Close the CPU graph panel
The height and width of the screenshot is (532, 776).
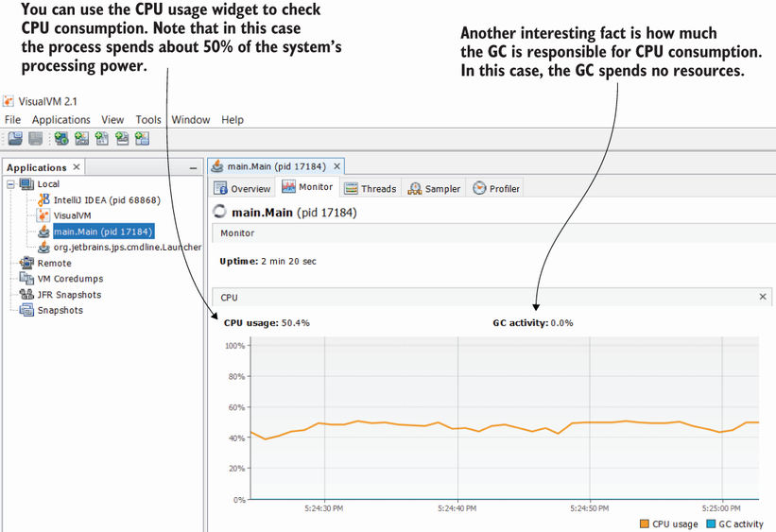pyautogui.click(x=763, y=297)
